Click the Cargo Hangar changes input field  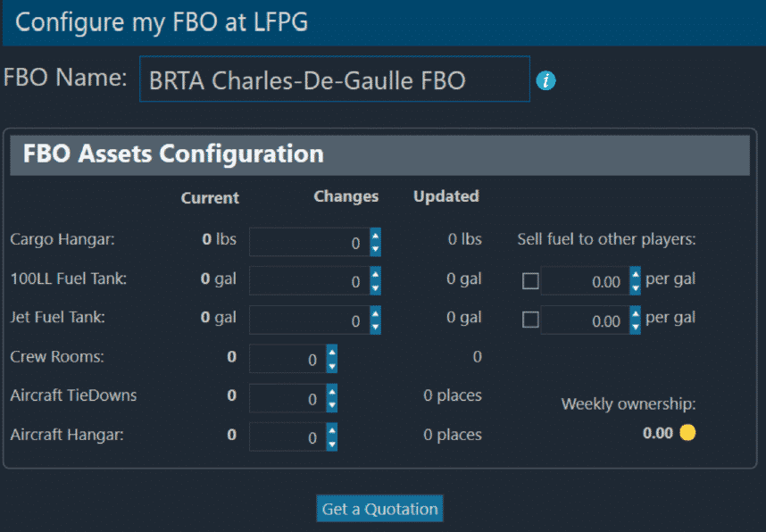point(310,242)
